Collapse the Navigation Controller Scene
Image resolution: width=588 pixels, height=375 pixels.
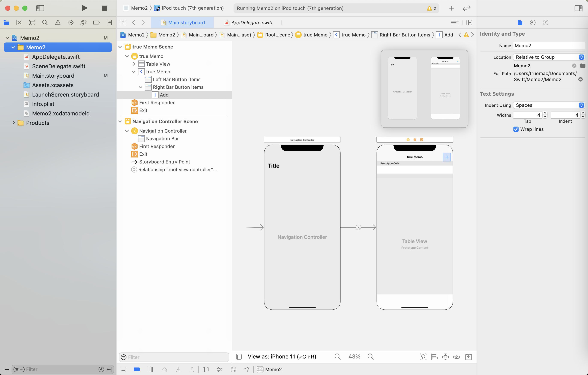pos(120,121)
